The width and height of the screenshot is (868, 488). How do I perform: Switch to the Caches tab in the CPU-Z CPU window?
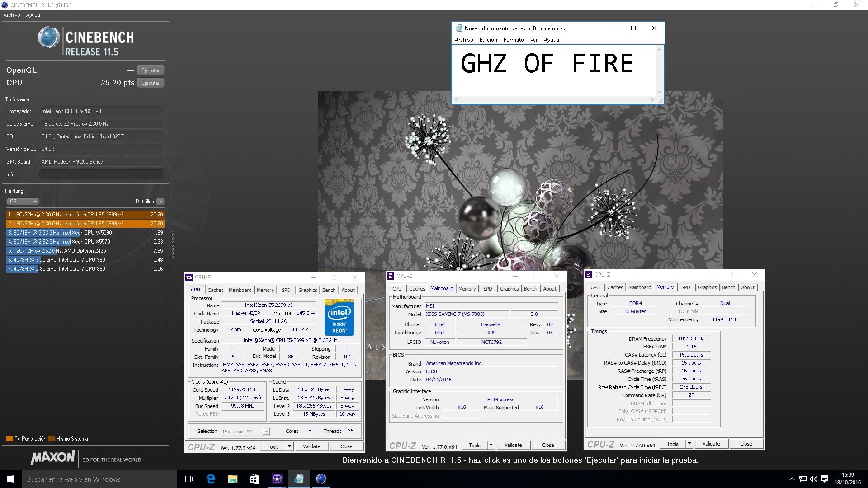click(216, 290)
